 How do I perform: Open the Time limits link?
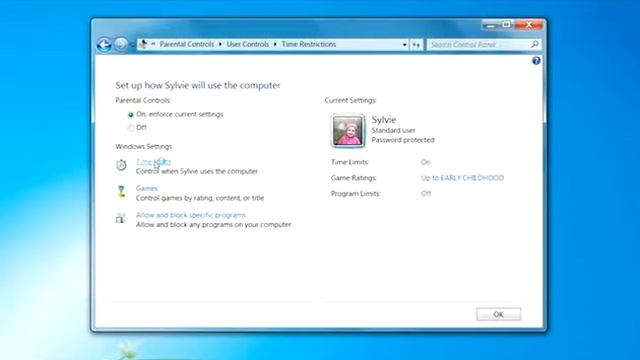153,162
